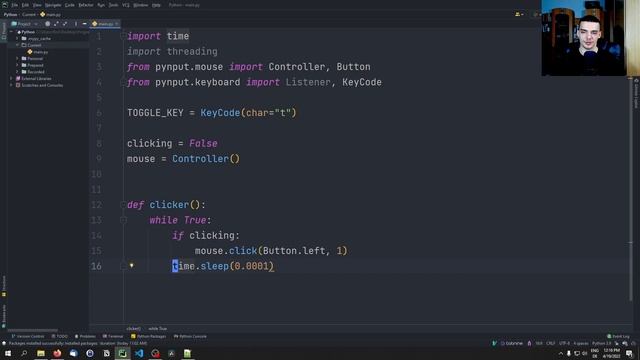The width and height of the screenshot is (640, 360).
Task: Click Expand All icon in Project panel
Action: tap(56, 24)
